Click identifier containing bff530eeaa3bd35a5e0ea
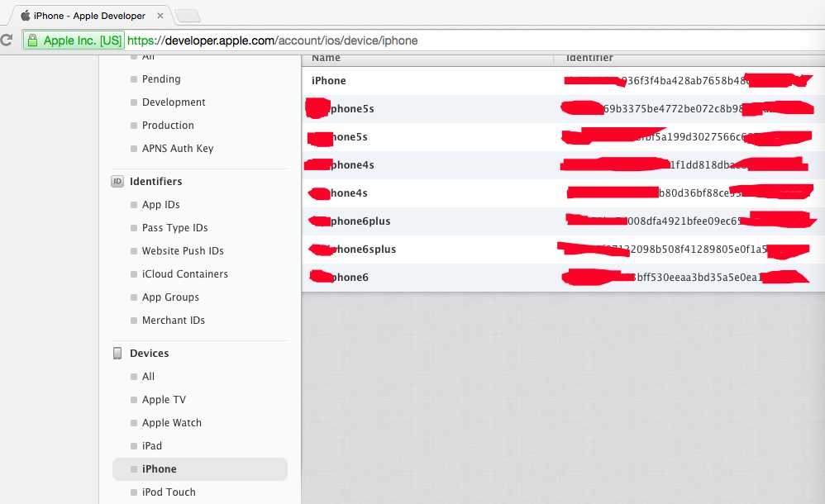 coord(697,278)
